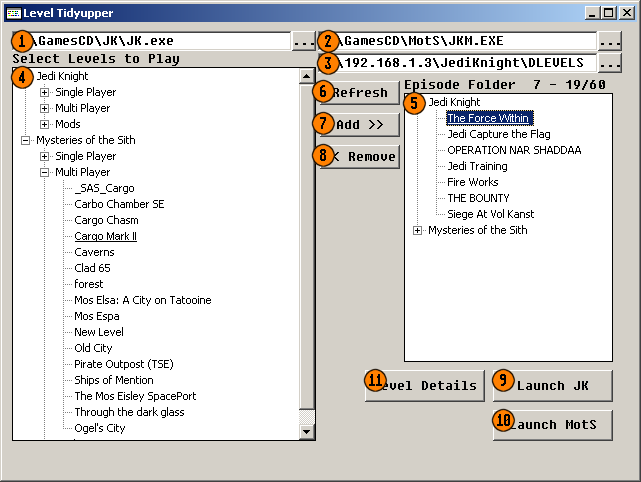Click the Add >> button
This screenshot has width=641, height=482.
[x=359, y=125]
